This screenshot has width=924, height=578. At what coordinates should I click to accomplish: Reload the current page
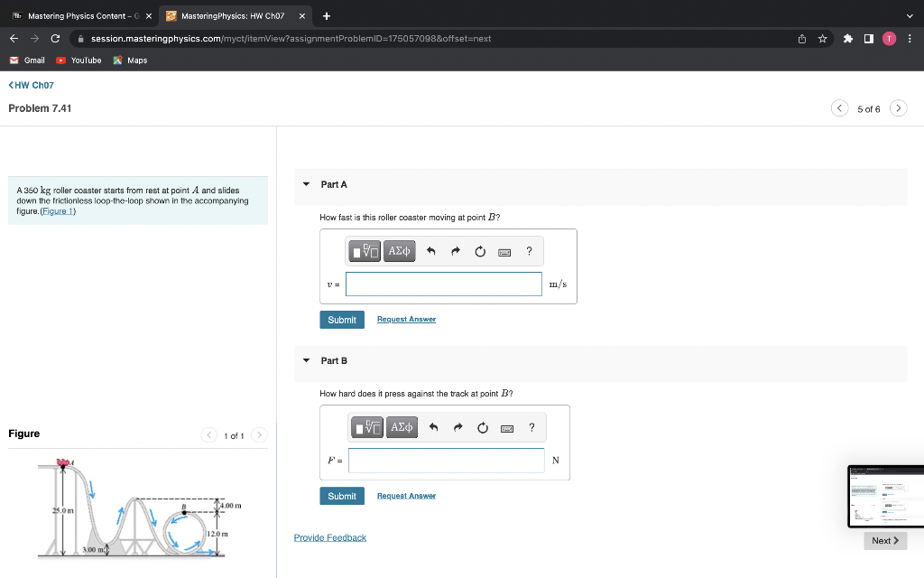(55, 38)
